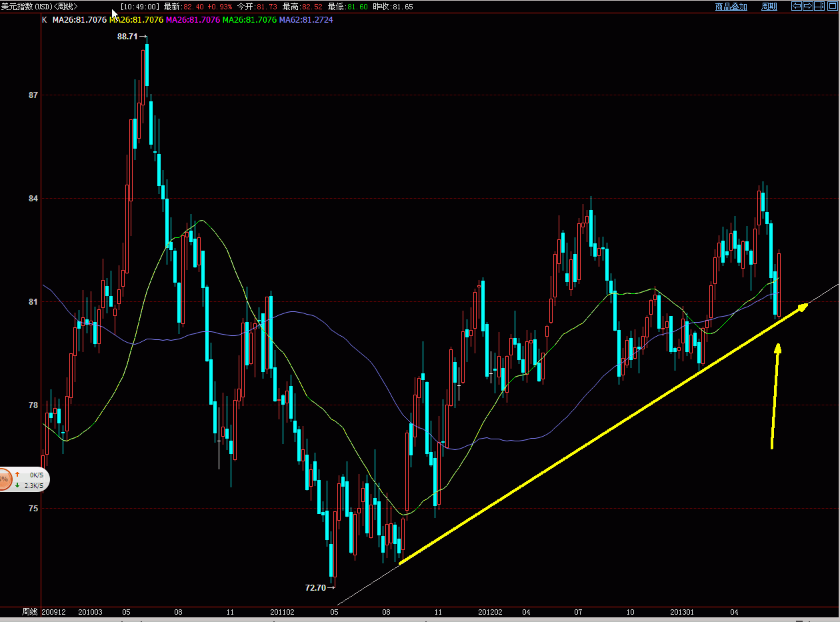Screen dimensions: 840x622
Task: Click the white MA26:81.7076 label
Action: tap(79, 20)
